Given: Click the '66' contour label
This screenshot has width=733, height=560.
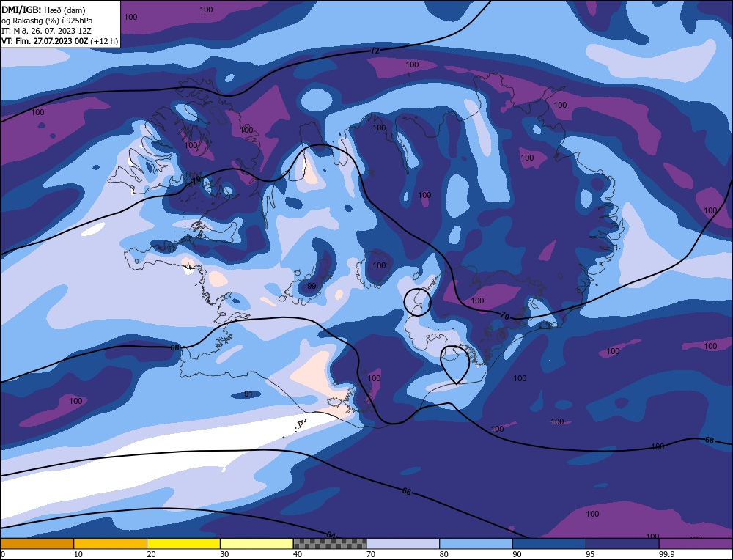Looking at the screenshot, I should tap(407, 491).
